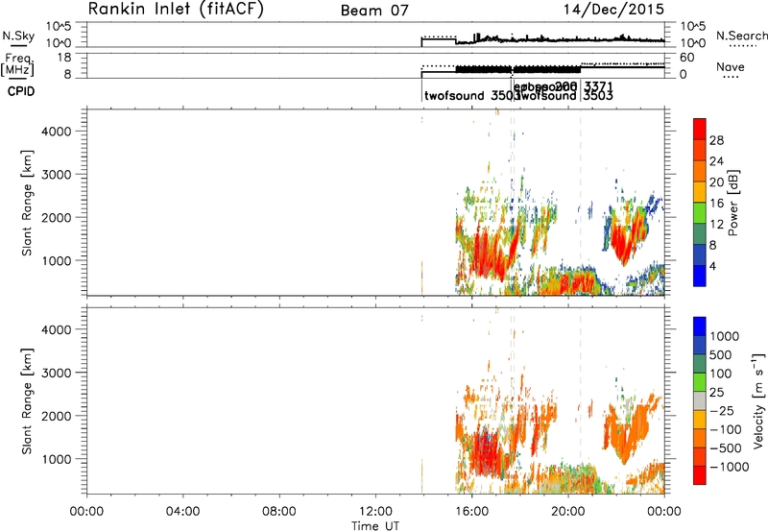Image resolution: width=768 pixels, height=532 pixels.
Task: Click the blue top of velocity color bar
Action: pyautogui.click(x=700, y=326)
